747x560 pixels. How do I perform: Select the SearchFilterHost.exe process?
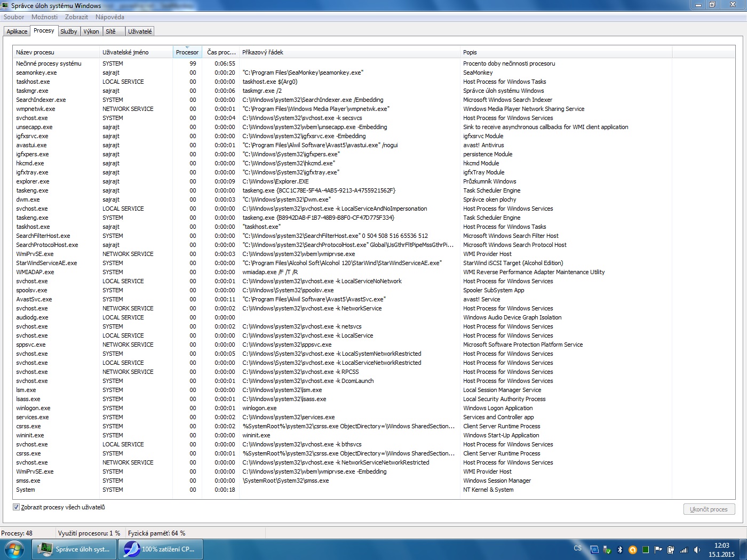pos(373,236)
